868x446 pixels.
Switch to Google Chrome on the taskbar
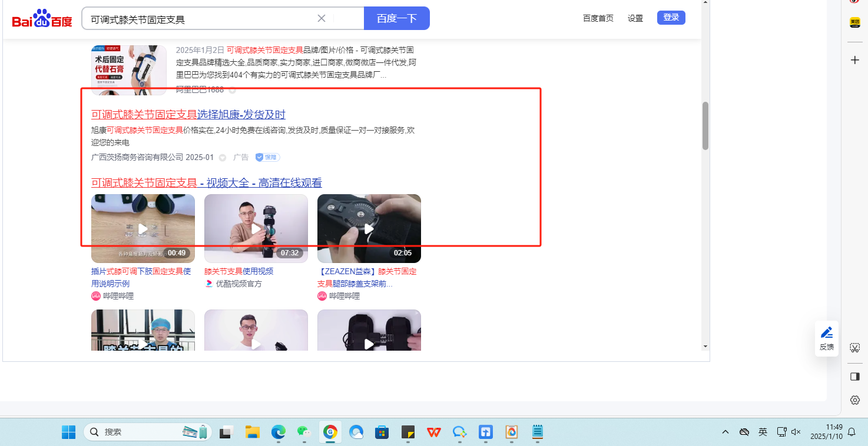[x=330, y=432]
